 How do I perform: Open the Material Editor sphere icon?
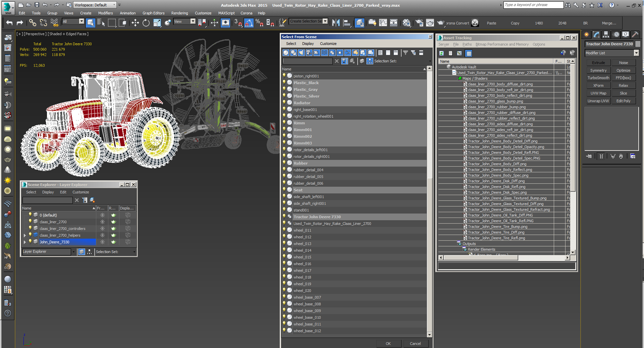click(x=406, y=23)
